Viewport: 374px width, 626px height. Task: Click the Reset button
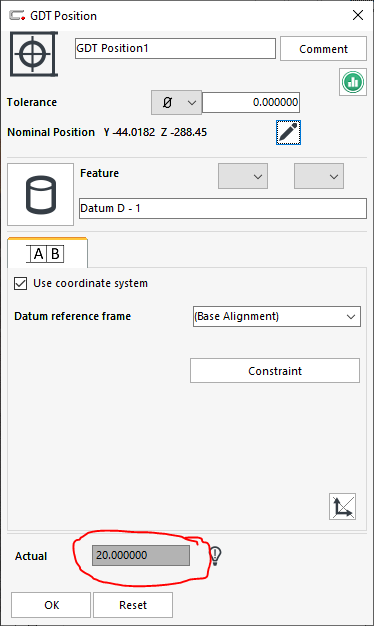point(133,605)
